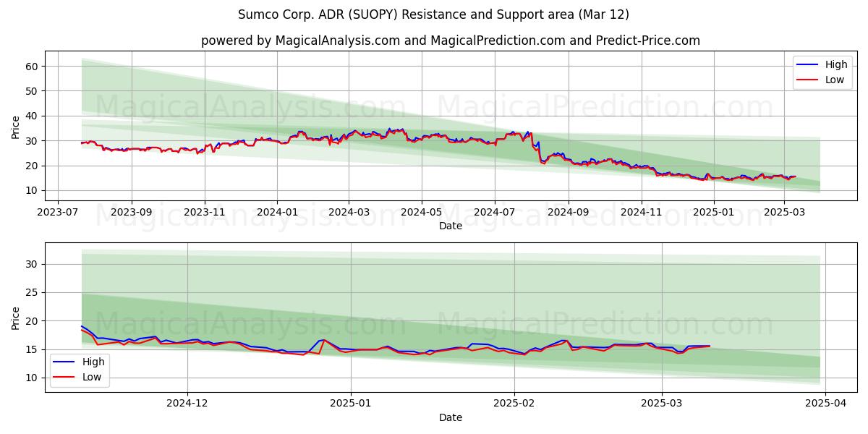Click the '2025-02' label on bottom chart
This screenshot has height=434, width=868.
[x=514, y=405]
